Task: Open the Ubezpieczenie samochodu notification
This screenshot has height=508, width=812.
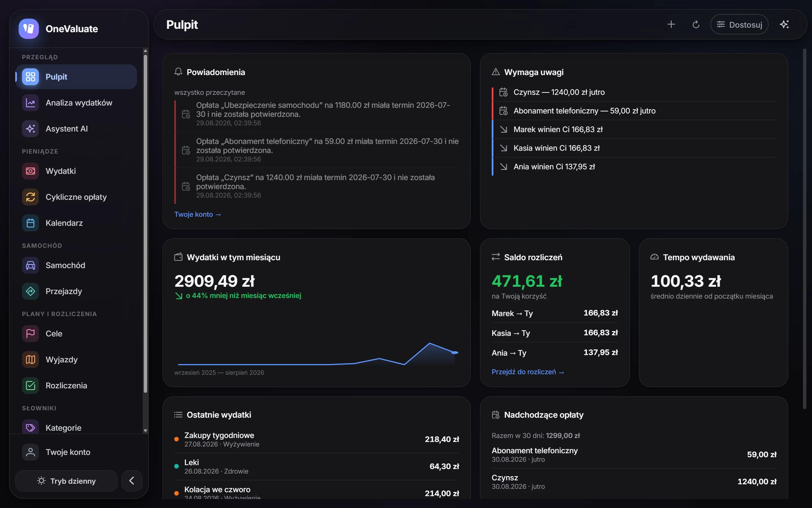Action: (317, 114)
